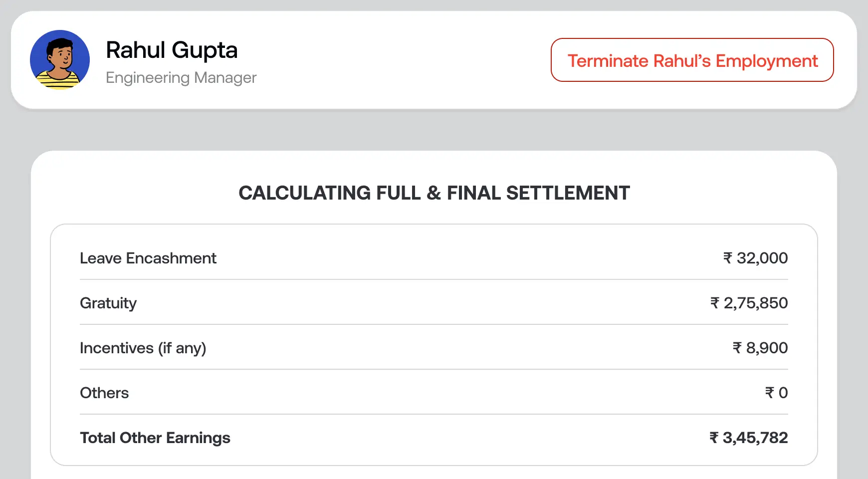
Task: Select the Leave Encashment row label
Action: point(148,258)
